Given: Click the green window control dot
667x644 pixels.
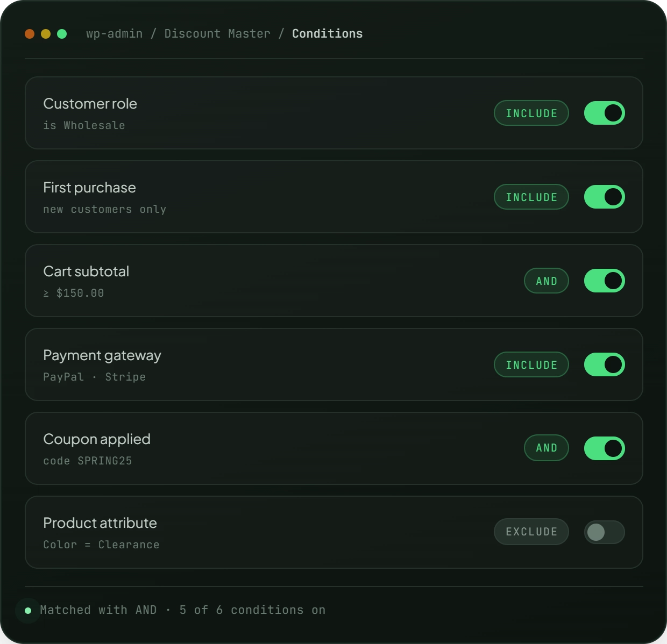Looking at the screenshot, I should [62, 34].
